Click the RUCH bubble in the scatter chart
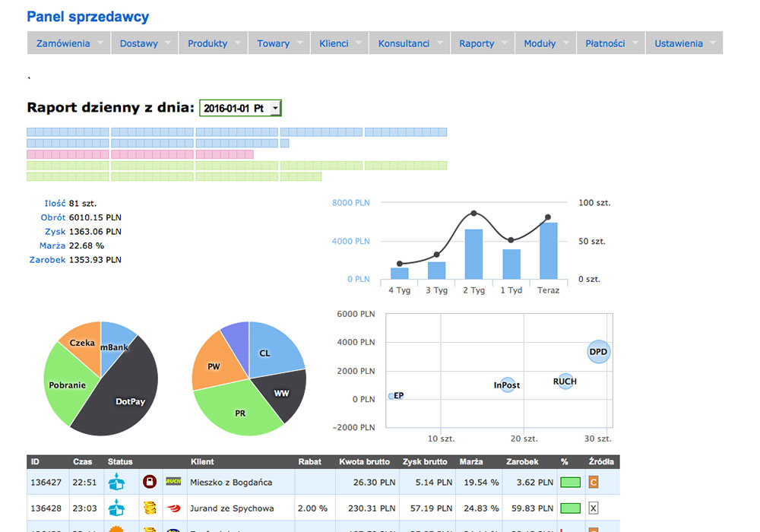This screenshot has height=532, width=760. [x=565, y=382]
